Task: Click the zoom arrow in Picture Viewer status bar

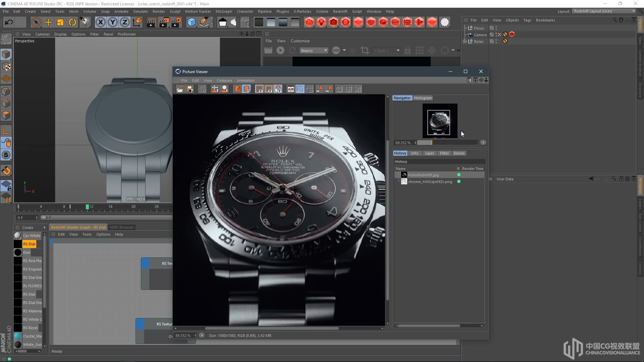Action: (x=202, y=336)
